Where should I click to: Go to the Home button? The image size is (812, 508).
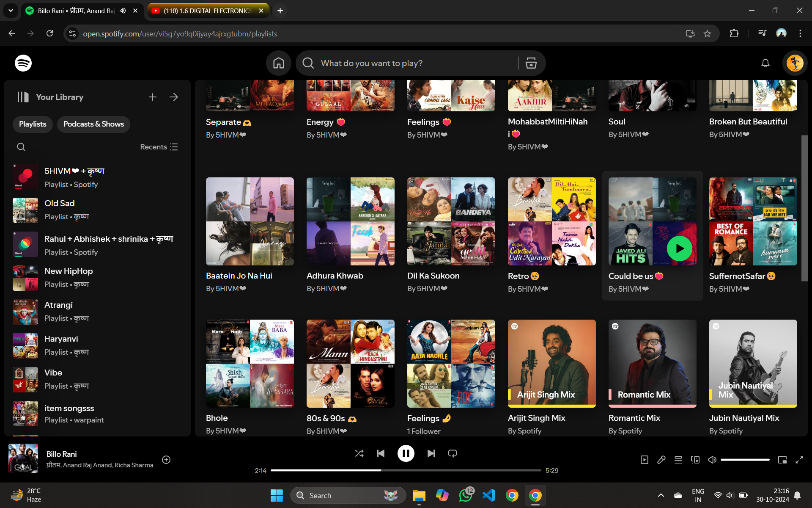tap(278, 63)
